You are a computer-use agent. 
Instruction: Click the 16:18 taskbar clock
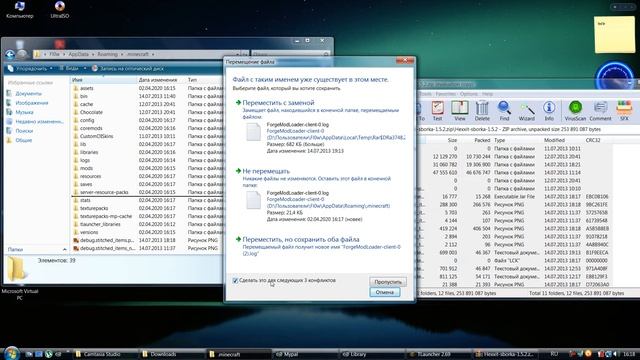tap(629, 354)
